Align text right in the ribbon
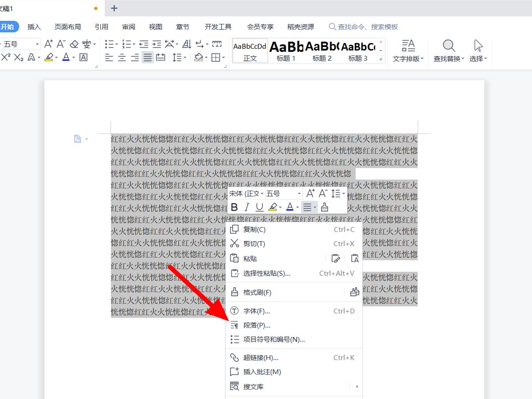The width and height of the screenshot is (532, 399). pos(135,57)
